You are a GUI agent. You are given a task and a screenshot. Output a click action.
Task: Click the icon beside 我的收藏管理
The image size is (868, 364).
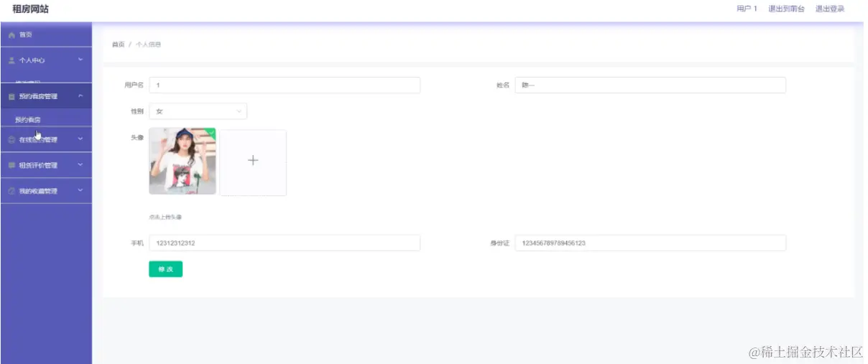pos(11,191)
